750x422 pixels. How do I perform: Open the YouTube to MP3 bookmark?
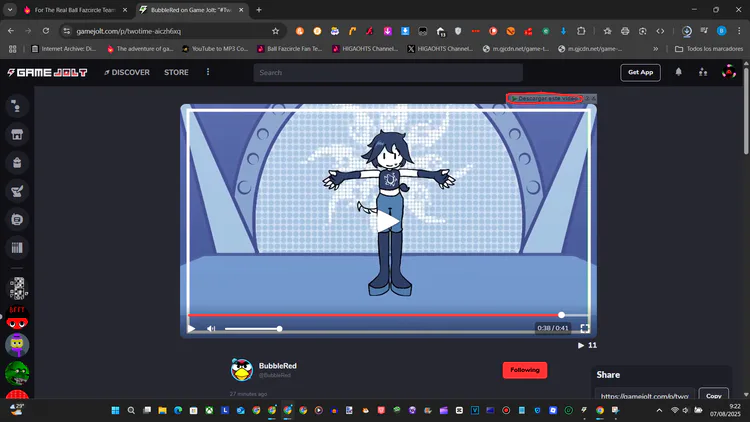(215, 49)
